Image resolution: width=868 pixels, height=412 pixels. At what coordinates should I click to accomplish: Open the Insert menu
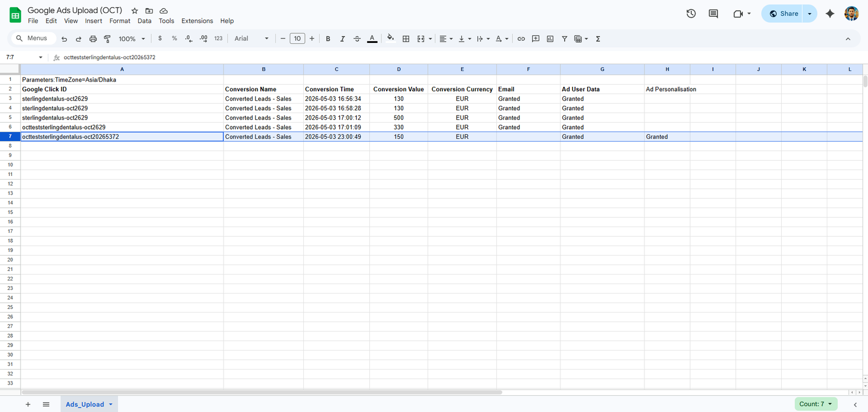point(93,21)
